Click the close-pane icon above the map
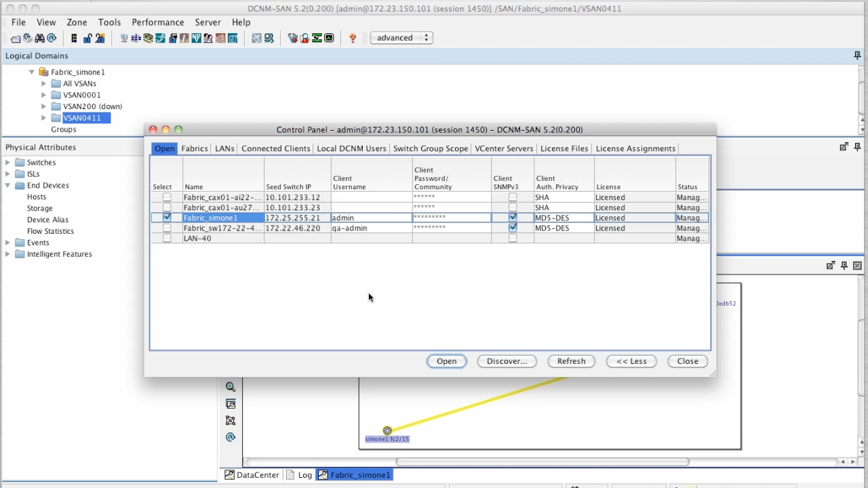Viewport: 868px width, 488px height. point(858,266)
